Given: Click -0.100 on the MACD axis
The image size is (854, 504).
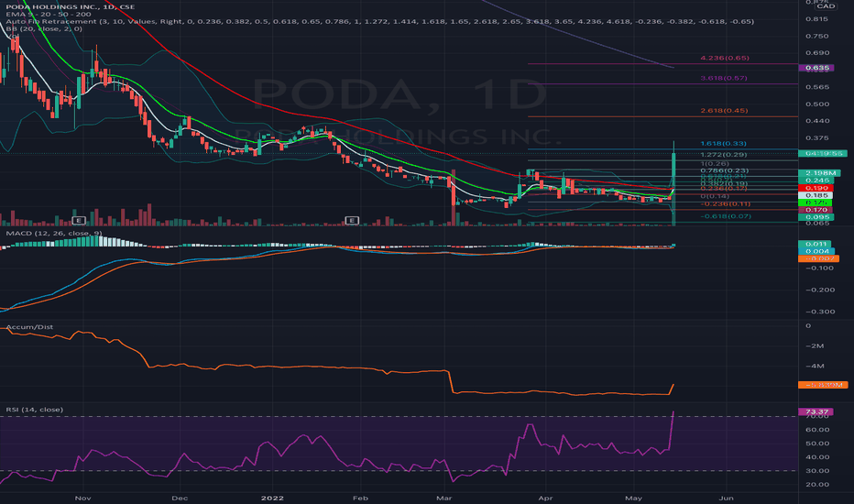Looking at the screenshot, I should [x=819, y=268].
